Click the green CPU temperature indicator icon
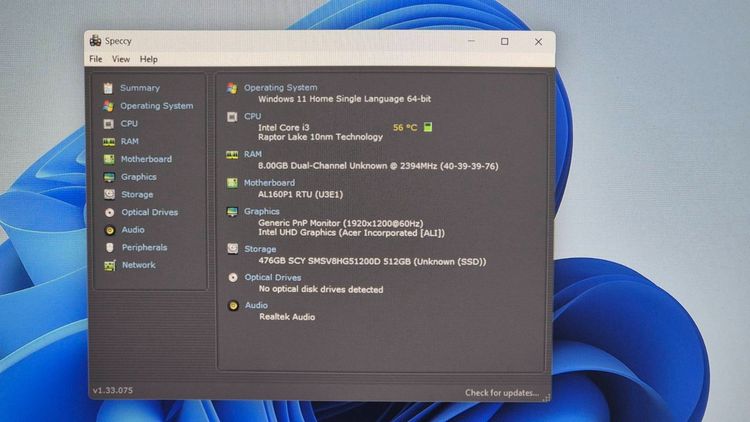The image size is (750, 422). pos(428,127)
